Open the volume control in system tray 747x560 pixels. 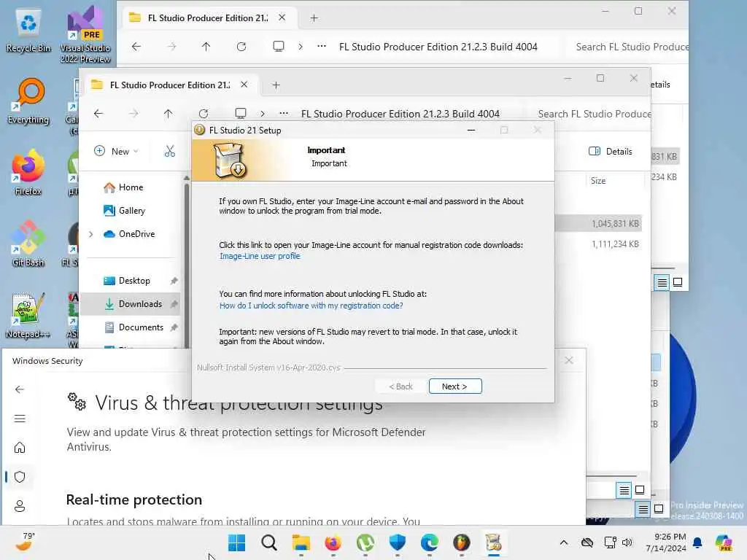(627, 542)
